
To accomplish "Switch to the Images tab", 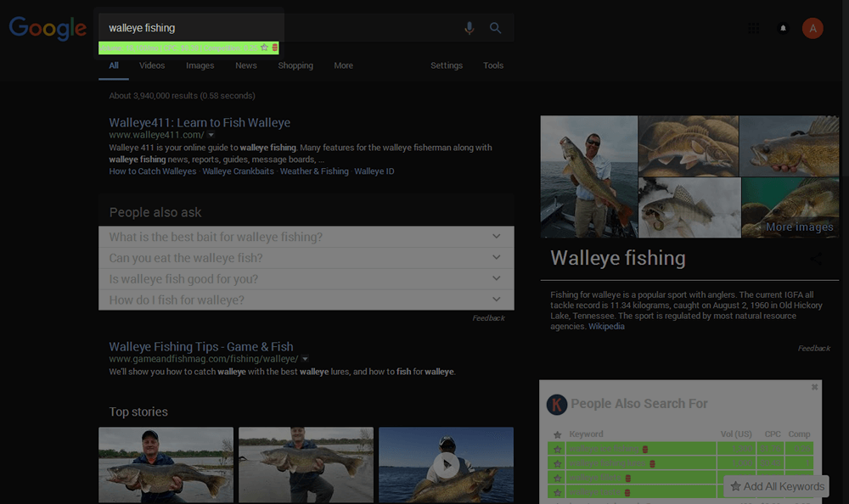I will (200, 65).
